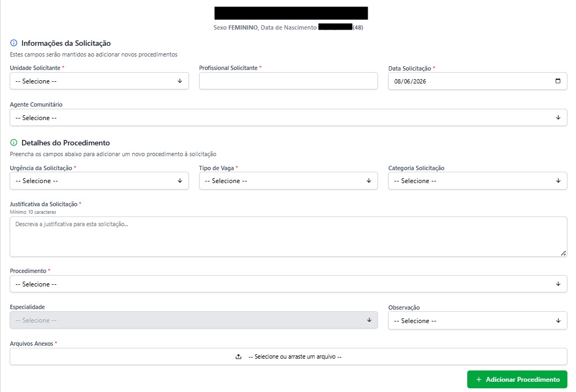The width and height of the screenshot is (576, 392).
Task: Open the calendar picker icon in Data Solicitação
Action: [x=558, y=81]
